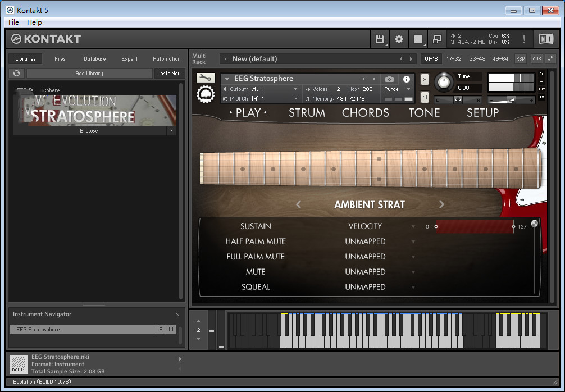This screenshot has height=392, width=565.
Task: Open the CHORDS page
Action: click(x=366, y=113)
